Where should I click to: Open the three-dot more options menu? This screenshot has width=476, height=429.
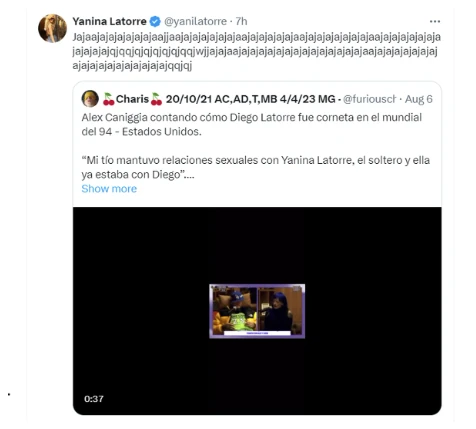tap(435, 22)
